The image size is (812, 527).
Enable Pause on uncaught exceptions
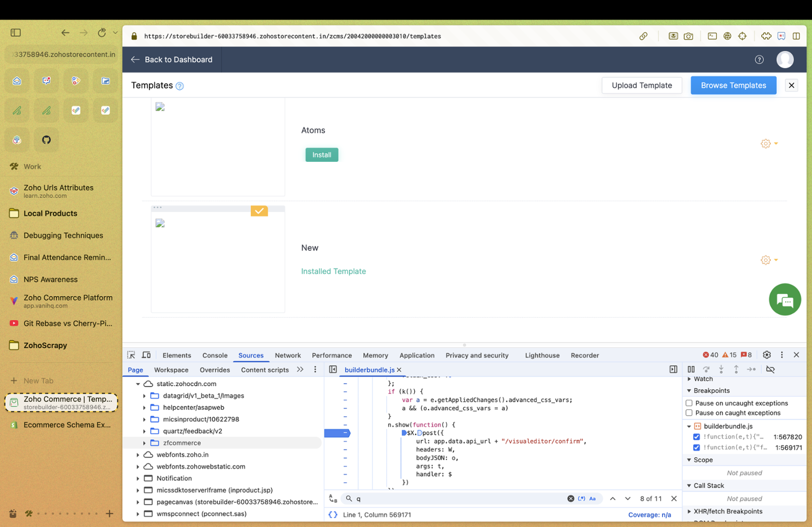click(689, 403)
